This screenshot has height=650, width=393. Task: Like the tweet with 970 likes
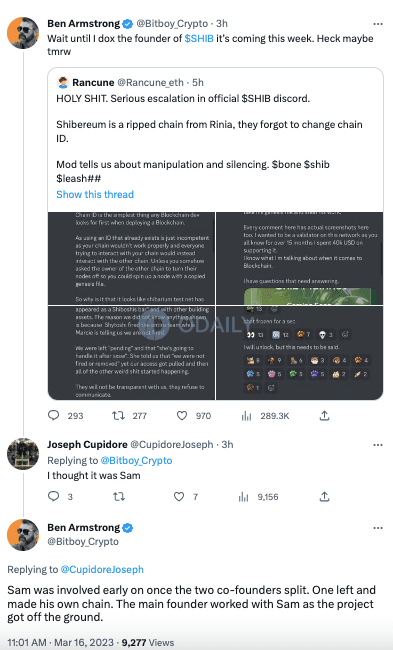coord(182,415)
